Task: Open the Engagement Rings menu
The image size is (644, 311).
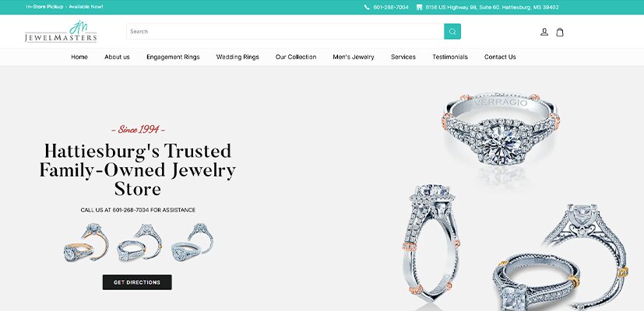Action: [x=173, y=57]
